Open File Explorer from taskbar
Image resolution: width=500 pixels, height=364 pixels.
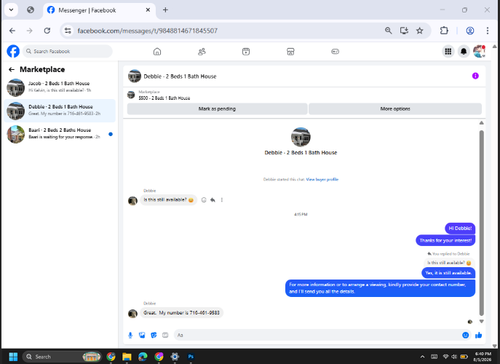(127, 357)
